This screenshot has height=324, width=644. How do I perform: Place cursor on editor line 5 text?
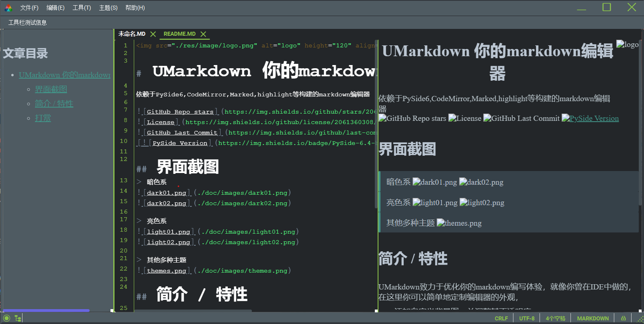[253, 94]
